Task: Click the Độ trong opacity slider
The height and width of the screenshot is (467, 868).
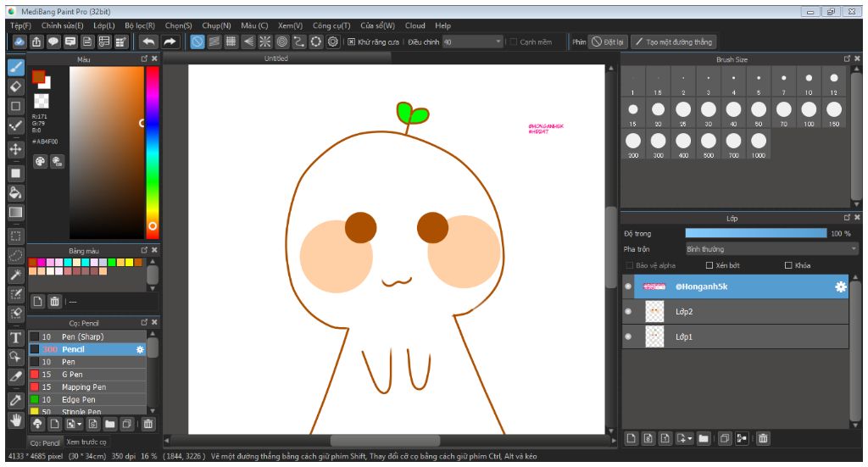Action: click(x=755, y=233)
